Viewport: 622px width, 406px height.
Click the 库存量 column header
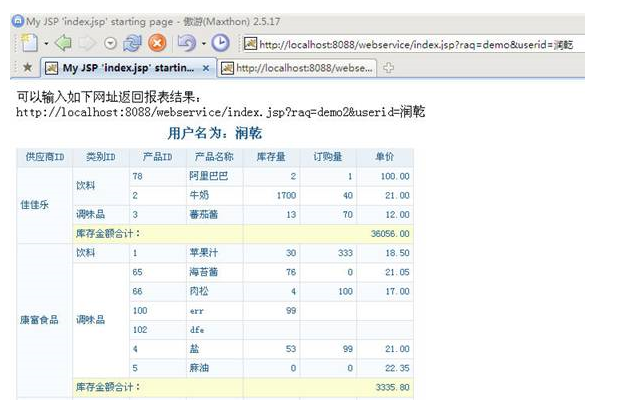click(272, 157)
